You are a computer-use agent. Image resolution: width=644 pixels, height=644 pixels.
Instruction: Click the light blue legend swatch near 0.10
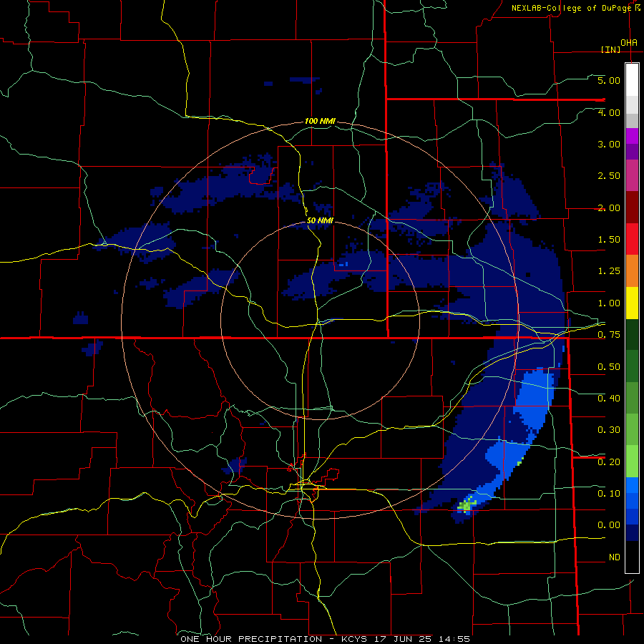coord(632,485)
